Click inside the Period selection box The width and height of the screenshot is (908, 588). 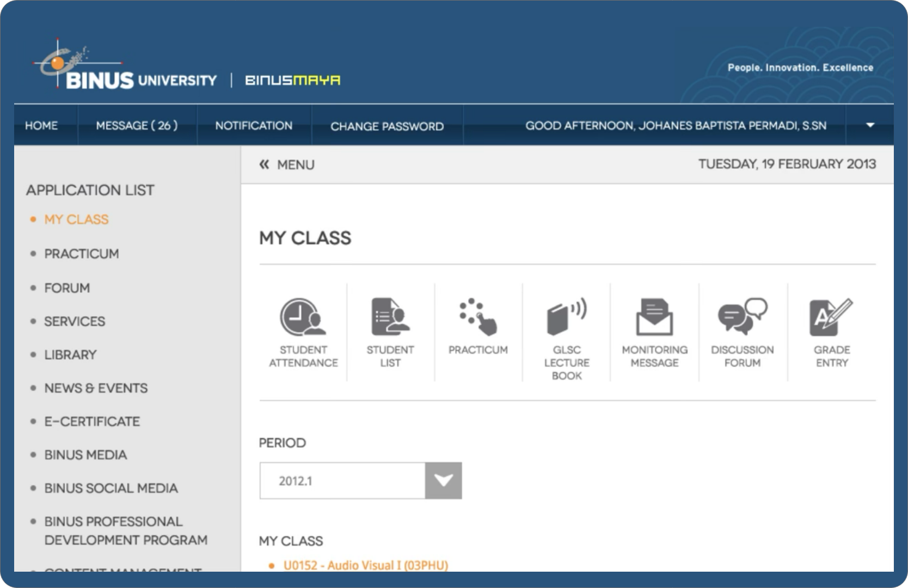pyautogui.click(x=341, y=480)
